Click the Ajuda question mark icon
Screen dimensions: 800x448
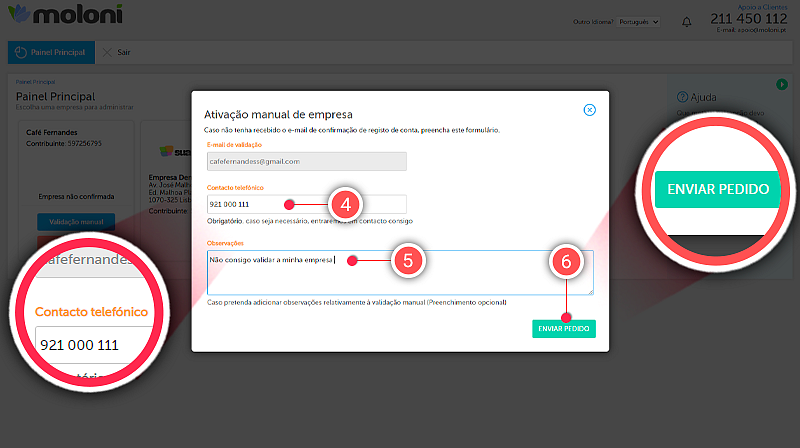click(x=682, y=97)
